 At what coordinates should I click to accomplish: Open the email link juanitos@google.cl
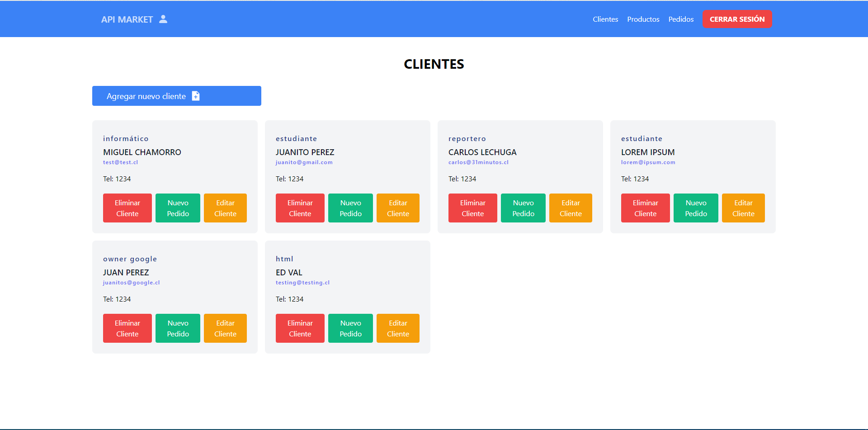131,282
